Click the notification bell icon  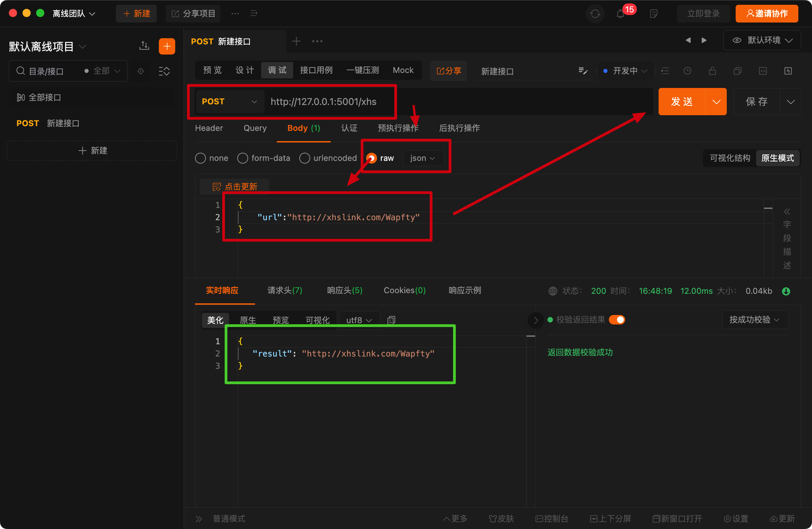[x=621, y=14]
